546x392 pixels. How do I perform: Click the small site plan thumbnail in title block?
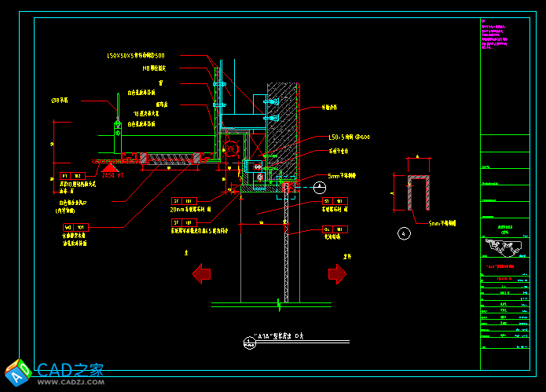coord(504,249)
